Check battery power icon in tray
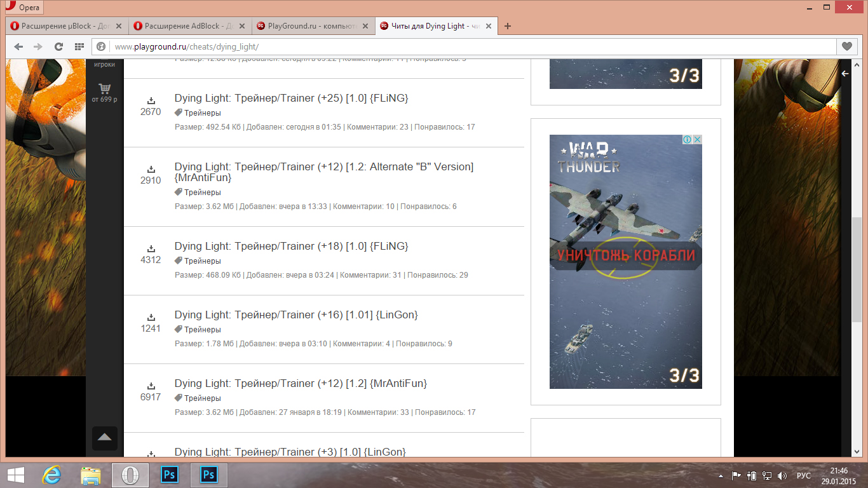Viewport: 868px width, 488px height. 752,475
